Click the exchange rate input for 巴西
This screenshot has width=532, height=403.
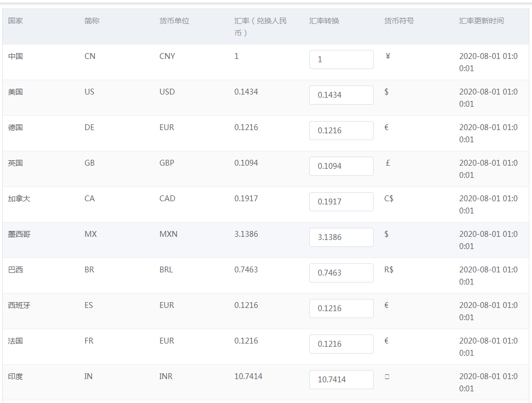[341, 273]
